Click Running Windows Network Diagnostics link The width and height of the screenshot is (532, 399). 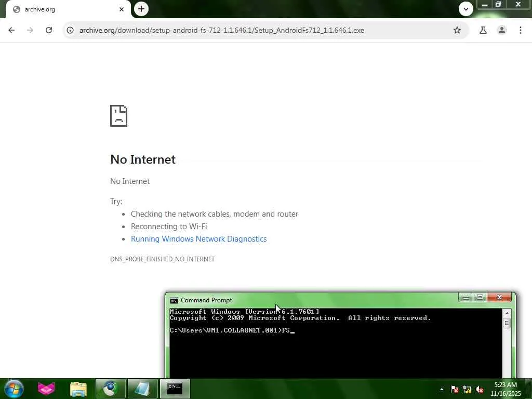click(x=199, y=239)
